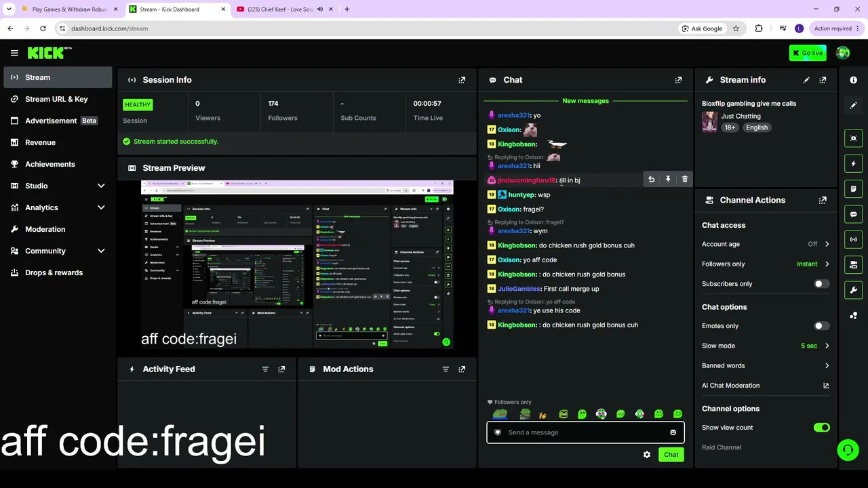Open Mod Actions filter options
The height and width of the screenshot is (488, 868).
446,369
